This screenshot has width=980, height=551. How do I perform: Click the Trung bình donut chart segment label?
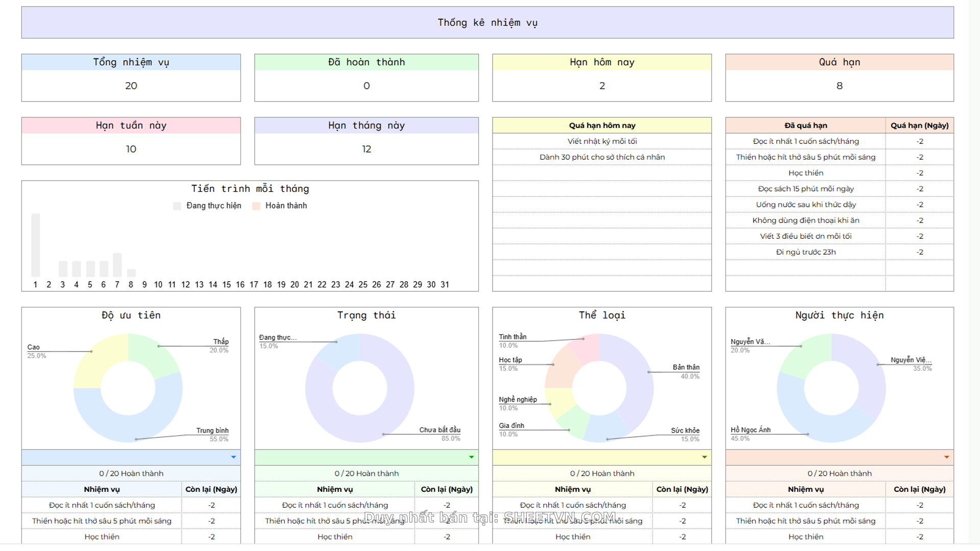(212, 431)
